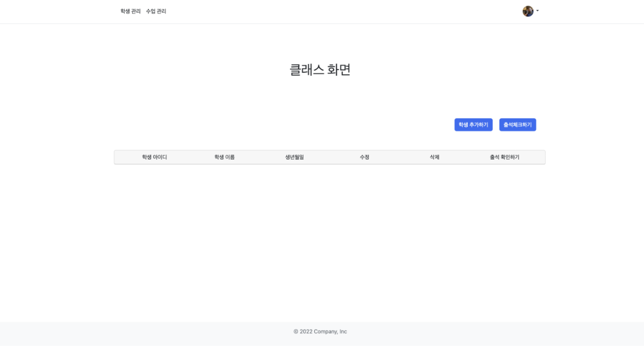Expand the caret next to the avatar
The height and width of the screenshot is (353, 644).
pos(538,11)
